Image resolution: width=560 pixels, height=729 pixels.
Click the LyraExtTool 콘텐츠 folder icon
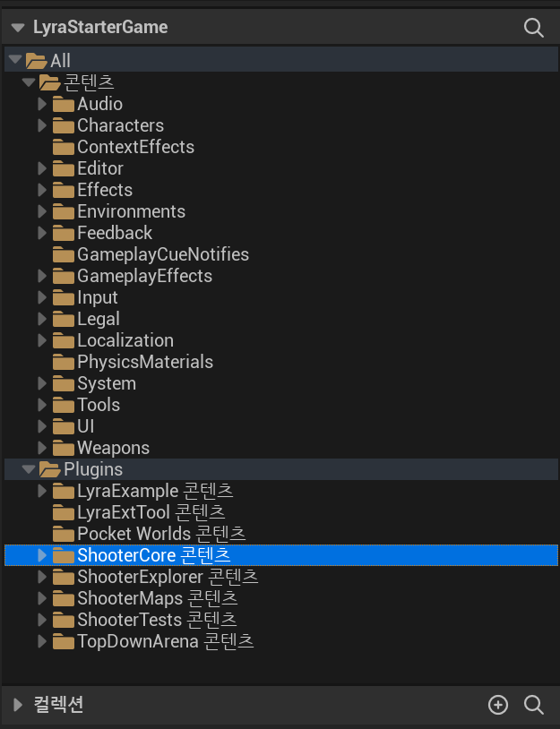pyautogui.click(x=64, y=512)
